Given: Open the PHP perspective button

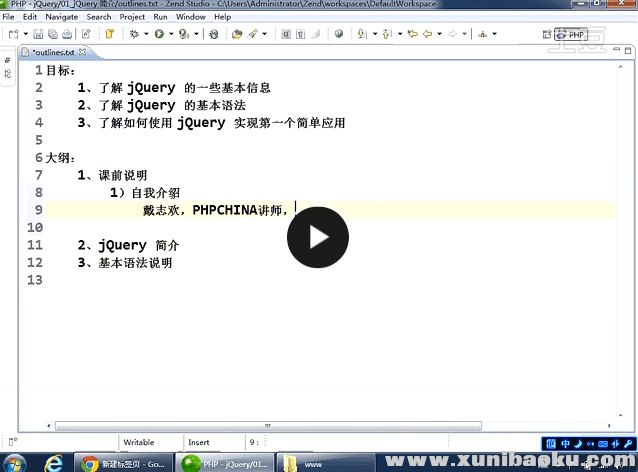Looking at the screenshot, I should [571, 34].
